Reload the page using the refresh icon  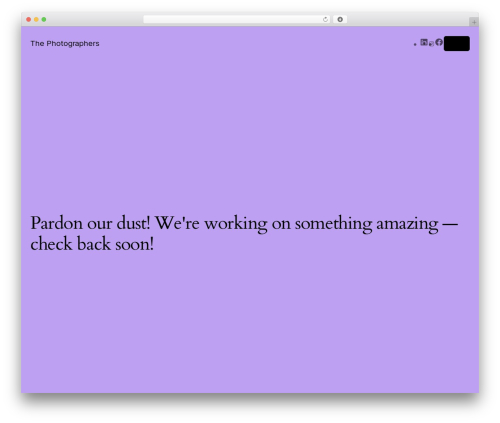point(325,20)
